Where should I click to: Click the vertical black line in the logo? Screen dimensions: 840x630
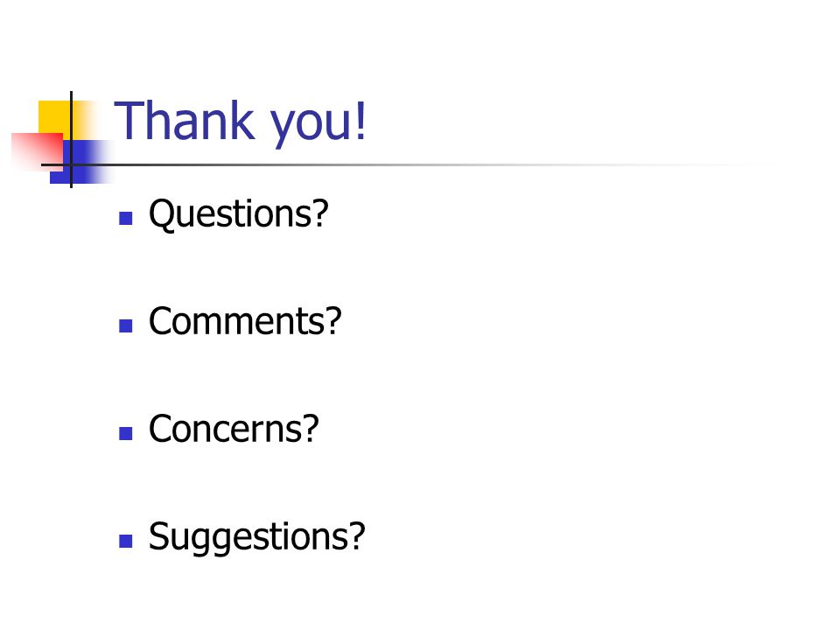click(71, 139)
